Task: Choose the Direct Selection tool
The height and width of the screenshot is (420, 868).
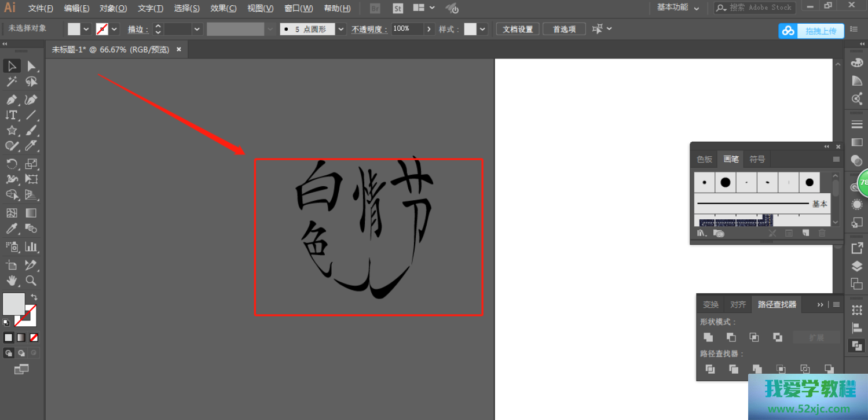Action: pyautogui.click(x=31, y=66)
